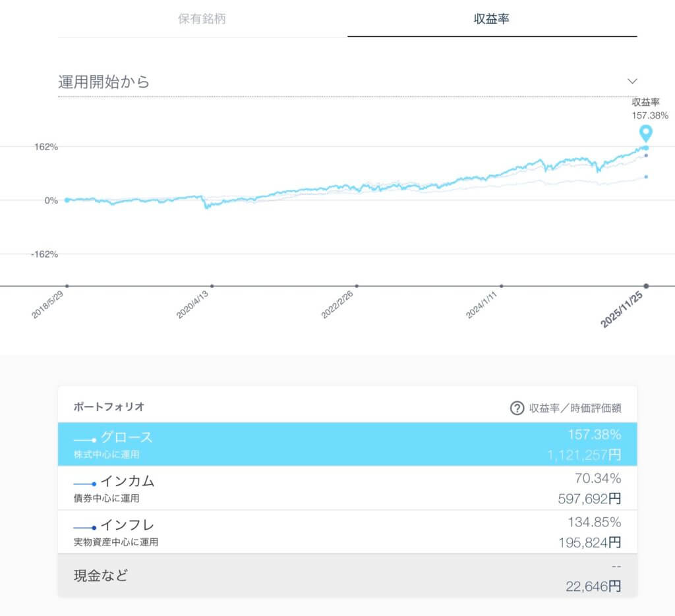The height and width of the screenshot is (616, 675).
Task: Select the インカム portfolio row
Action: (x=347, y=488)
